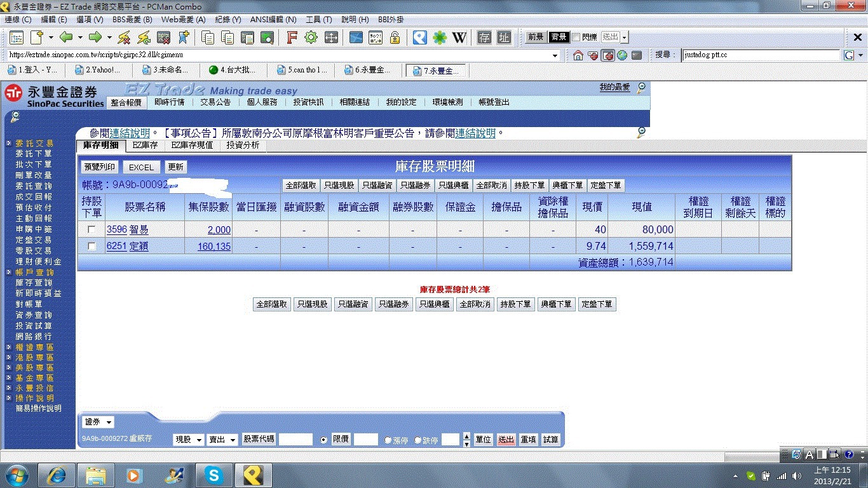Open the green gear settings icon
Image resolution: width=868 pixels, height=488 pixels.
pyautogui.click(x=311, y=37)
